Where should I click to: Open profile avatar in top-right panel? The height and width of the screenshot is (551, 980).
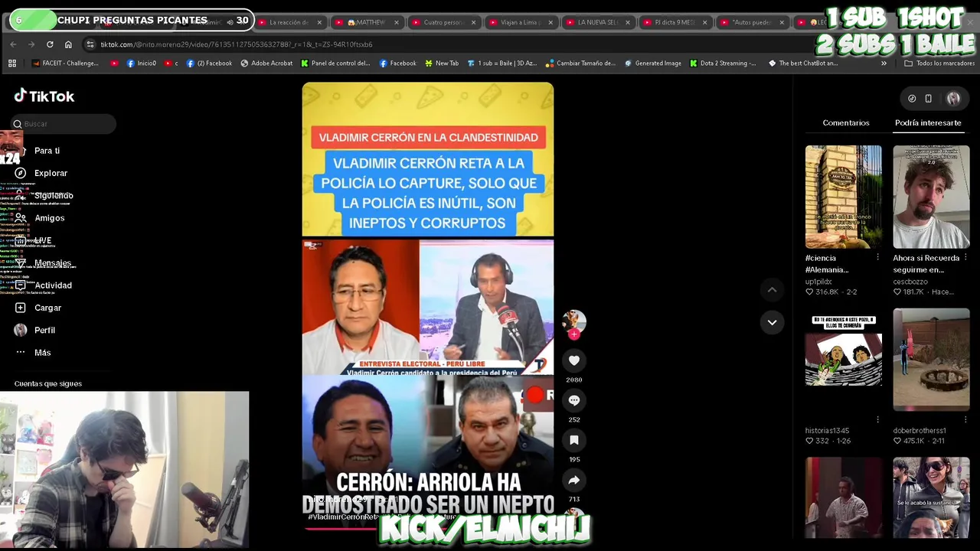(x=953, y=98)
